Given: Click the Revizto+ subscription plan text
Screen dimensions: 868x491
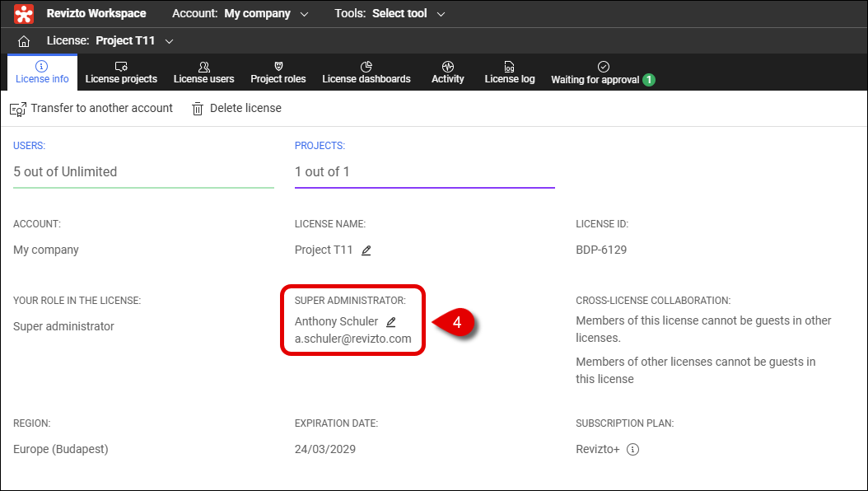Looking at the screenshot, I should pyautogui.click(x=597, y=449).
